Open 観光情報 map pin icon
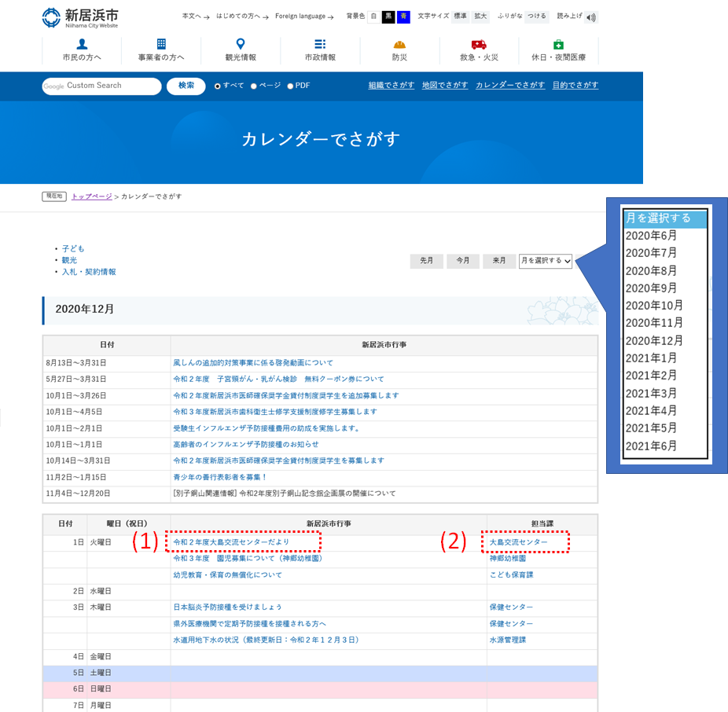Viewport: 728px width, 712px height. (241, 44)
